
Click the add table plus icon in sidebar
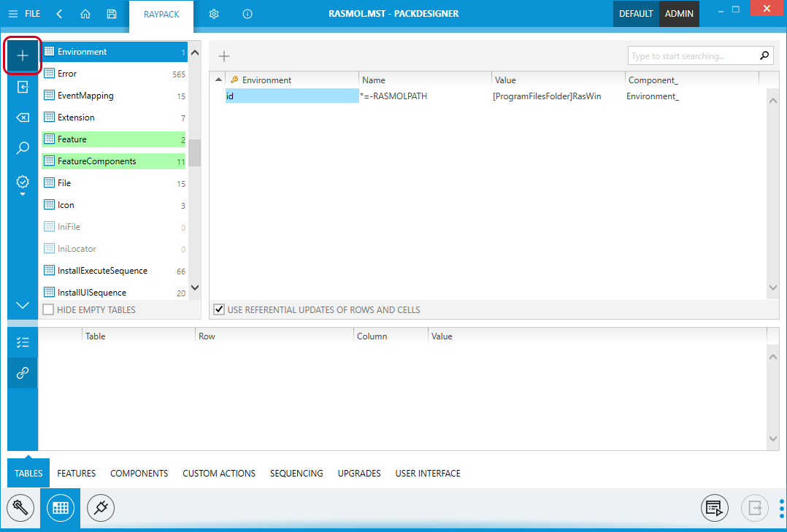click(22, 56)
